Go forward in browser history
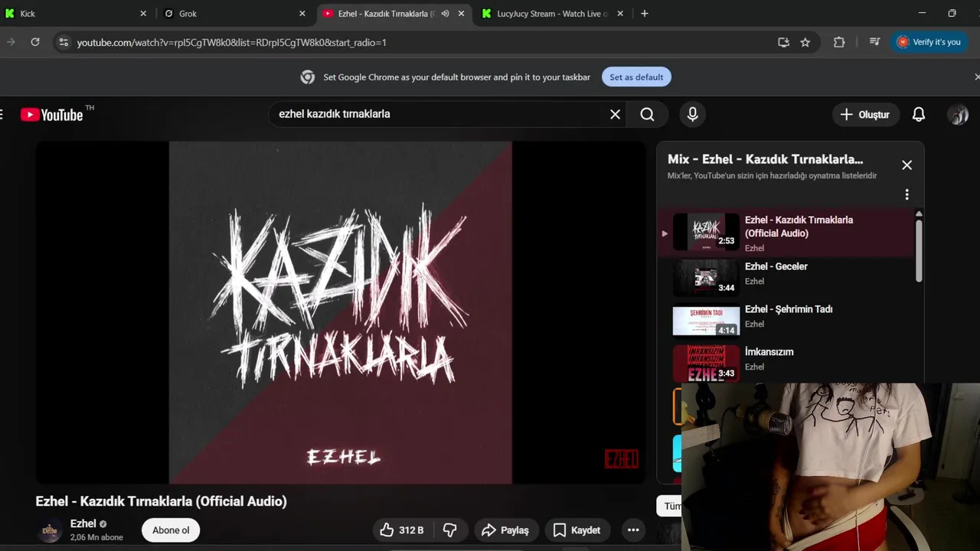This screenshot has height=551, width=980. [x=11, y=42]
